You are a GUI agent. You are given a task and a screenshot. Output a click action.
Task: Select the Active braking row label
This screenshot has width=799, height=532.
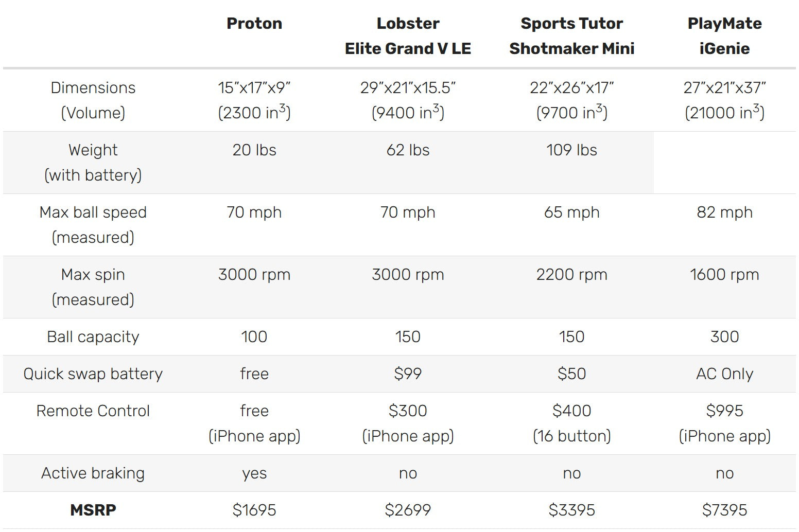point(93,473)
